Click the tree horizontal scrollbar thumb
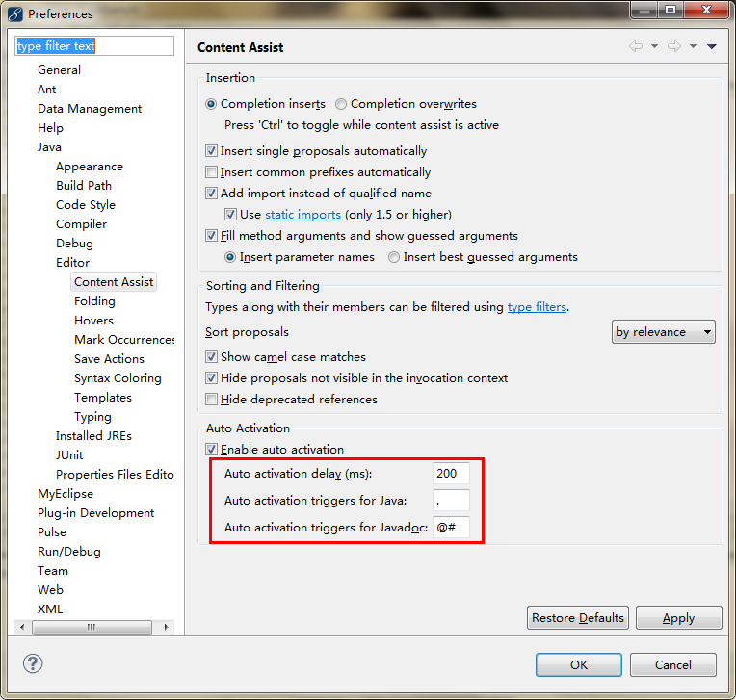Viewport: 736px width, 700px height. 92,627
